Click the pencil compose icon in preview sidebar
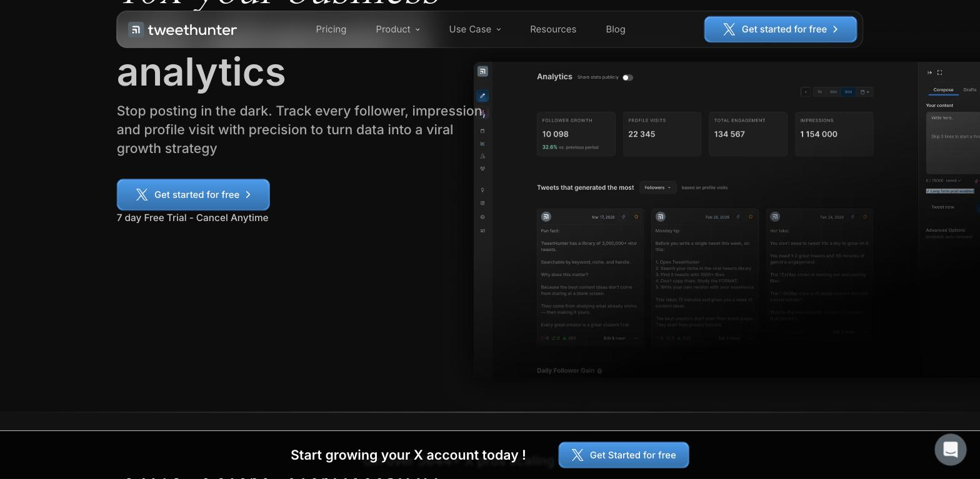This screenshot has height=479, width=980. coord(482,96)
